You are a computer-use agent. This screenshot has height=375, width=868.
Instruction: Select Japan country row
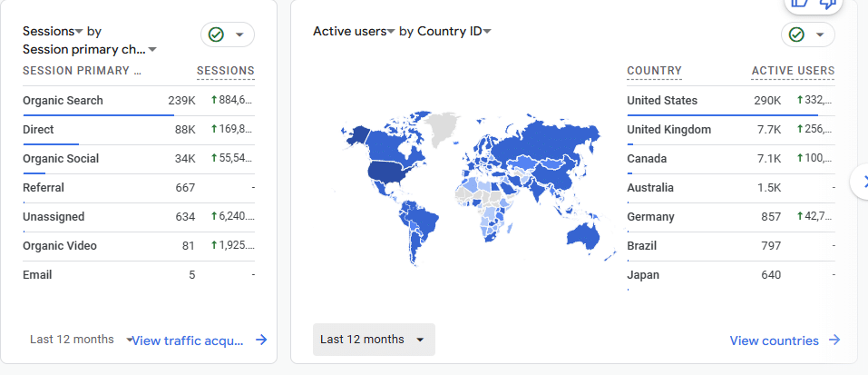tap(731, 275)
